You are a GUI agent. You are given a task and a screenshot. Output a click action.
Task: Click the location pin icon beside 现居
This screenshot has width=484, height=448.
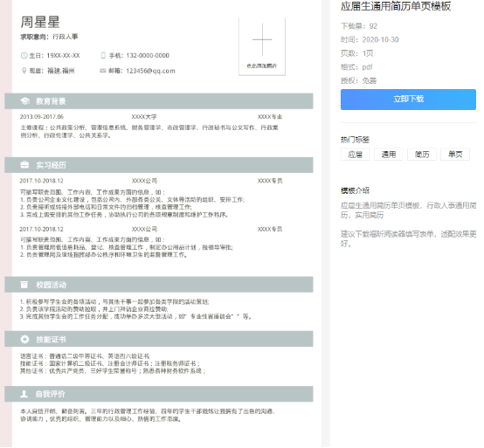[x=24, y=71]
